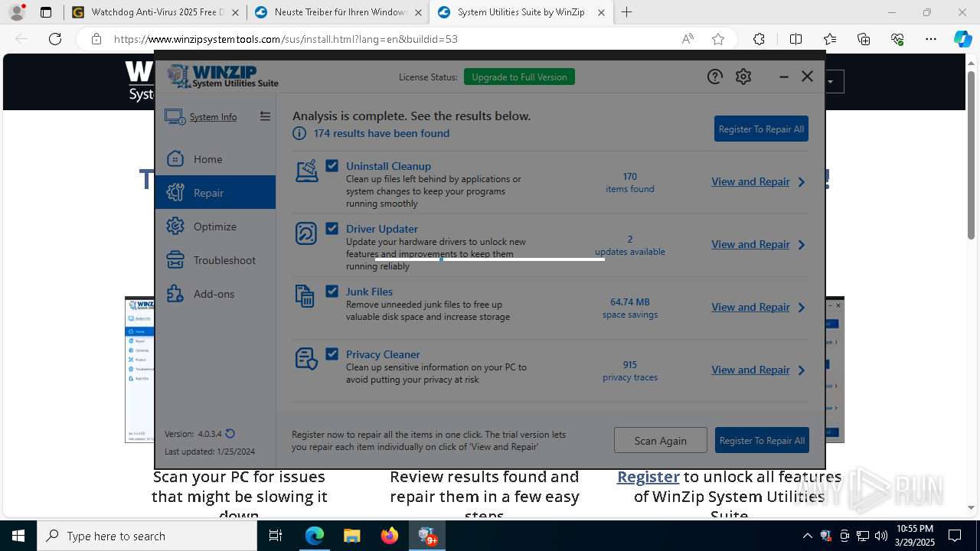
Task: Open the WinZip utilities taskbar icon
Action: 427,536
